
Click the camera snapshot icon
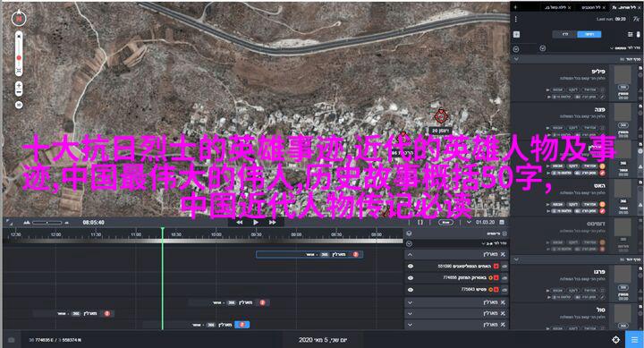(x=12, y=340)
